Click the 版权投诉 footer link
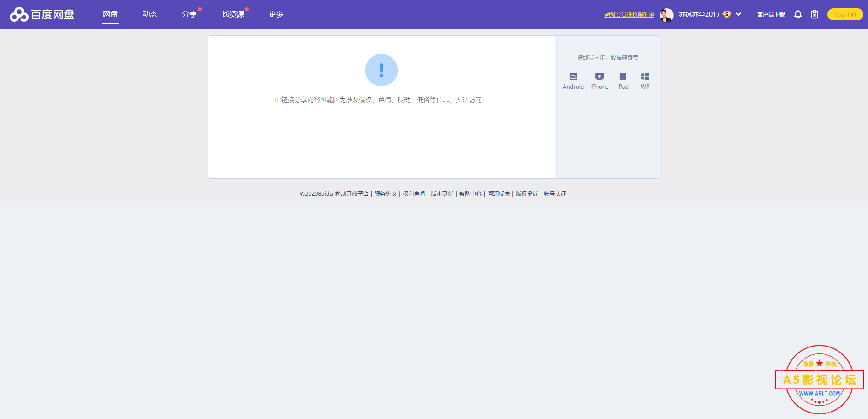Image resolution: width=868 pixels, height=419 pixels. pos(527,194)
